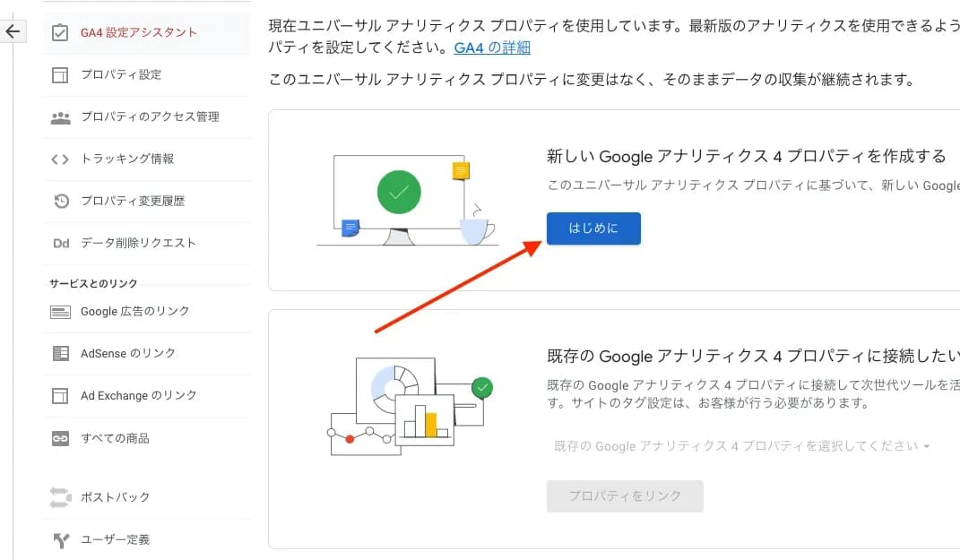Click the Google 広告のリンク icon
The image size is (960, 560).
60,312
